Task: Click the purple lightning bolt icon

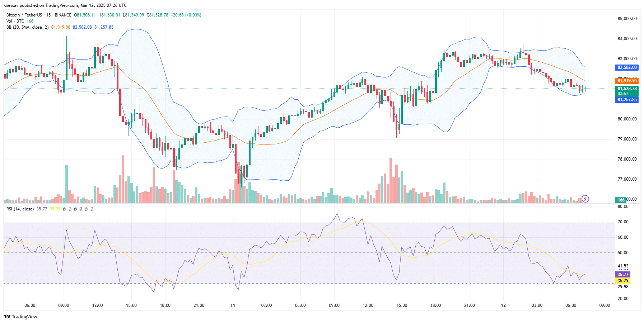Action: coord(585,199)
